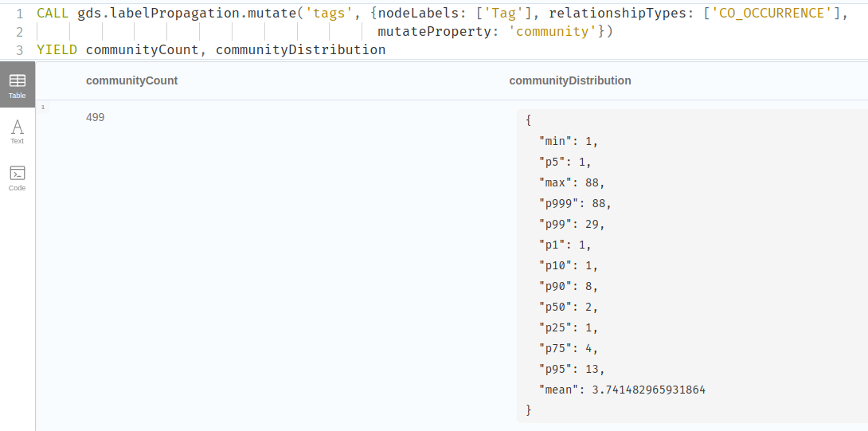Screen dimensions: 868x431
Task: Click the "min": 1 JSON entry
Action: pyautogui.click(x=568, y=141)
